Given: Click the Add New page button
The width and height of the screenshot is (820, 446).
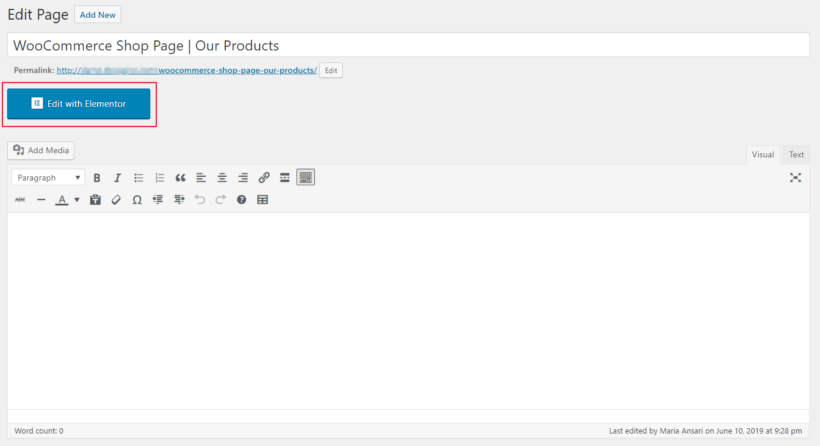Looking at the screenshot, I should coord(97,15).
